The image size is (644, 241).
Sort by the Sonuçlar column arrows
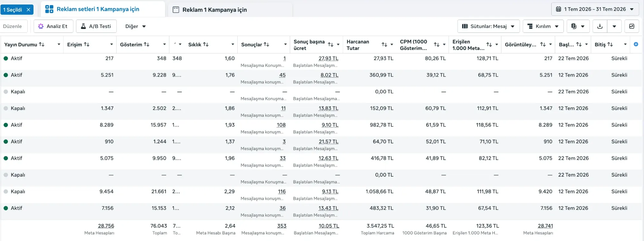[266, 44]
